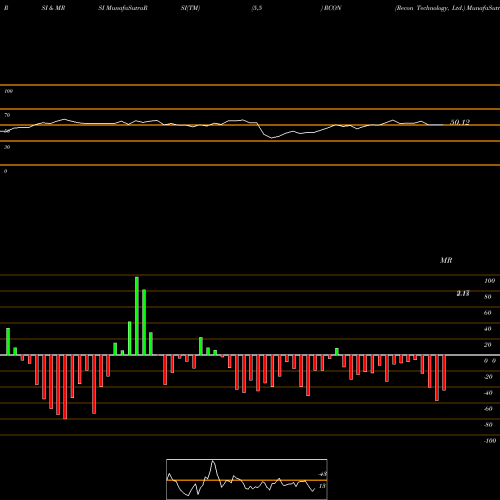Click the 100 label on RSI axis
This screenshot has width=500, height=500.
point(8,91)
